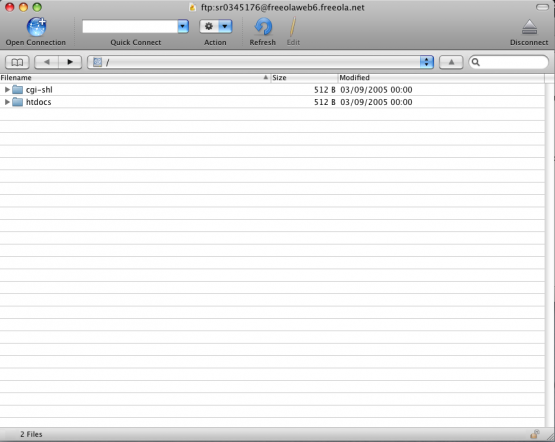
Task: Click the Disconnect eject icon
Action: [529, 27]
